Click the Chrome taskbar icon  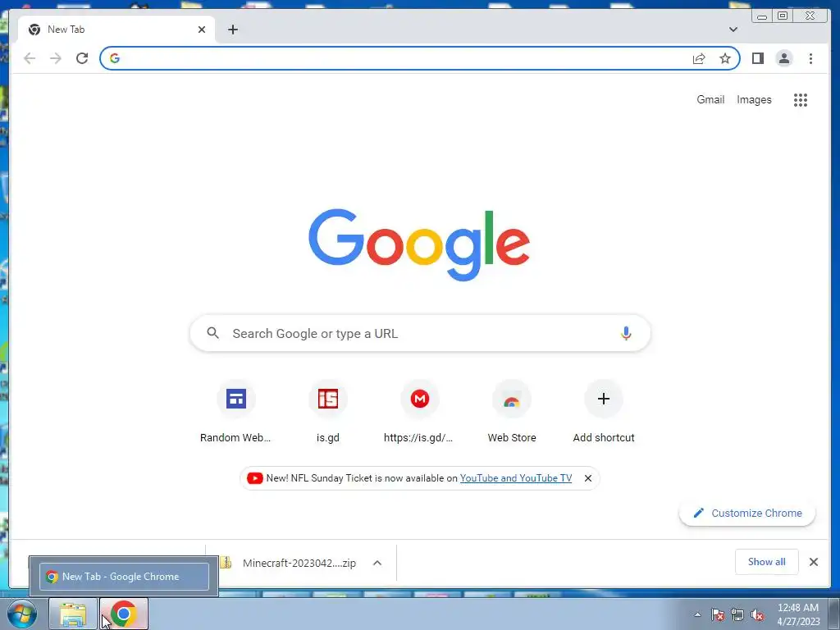point(124,614)
